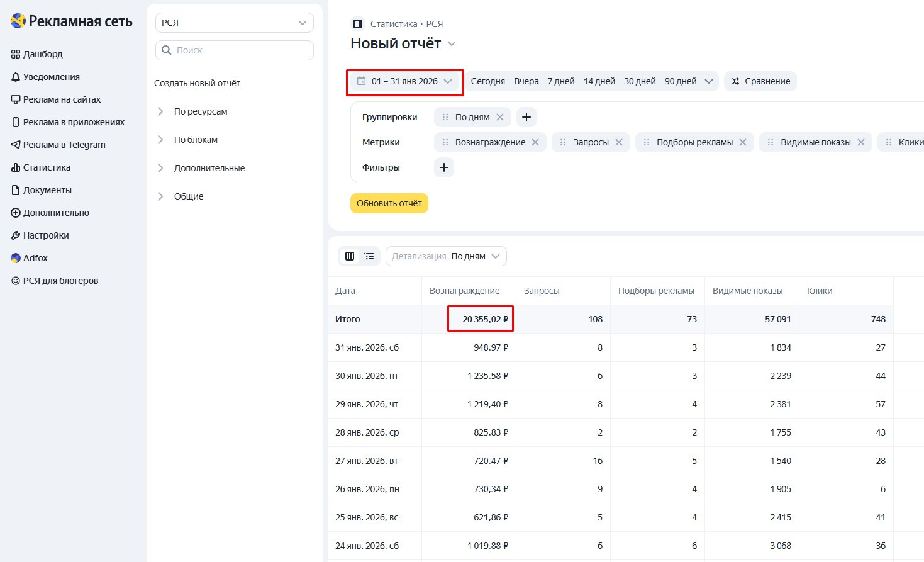Viewport: 924px width, 562px height.
Task: Add a new grouping with plus icon
Action: click(526, 117)
